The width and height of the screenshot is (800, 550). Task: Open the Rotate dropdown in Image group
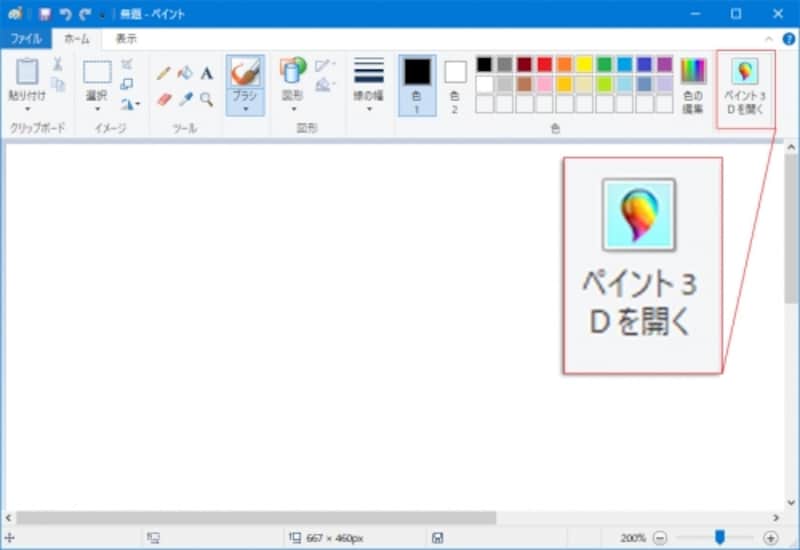click(x=130, y=105)
